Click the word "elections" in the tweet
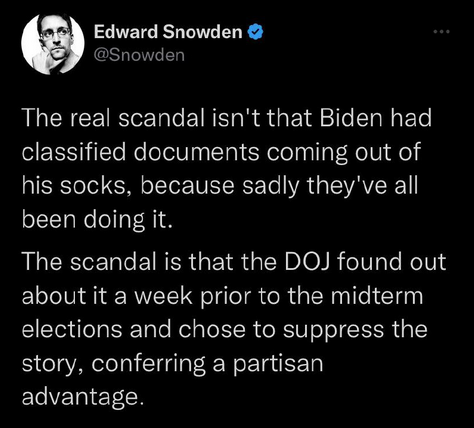This screenshot has width=474, height=428. tap(72, 330)
